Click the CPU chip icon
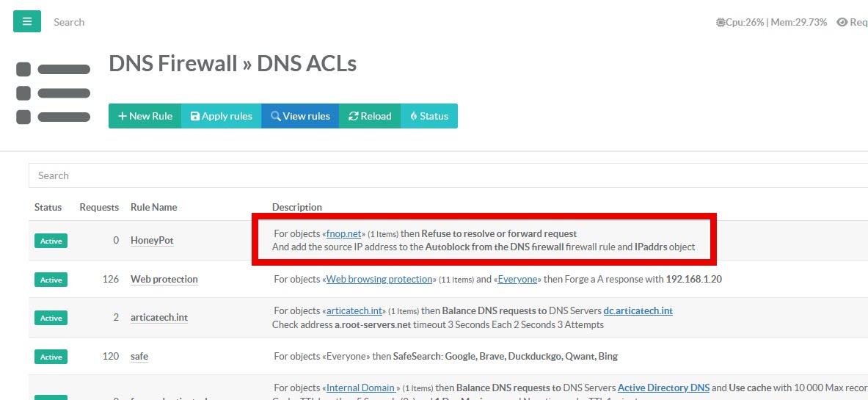Screen dimensions: 868x400 pyautogui.click(x=721, y=23)
